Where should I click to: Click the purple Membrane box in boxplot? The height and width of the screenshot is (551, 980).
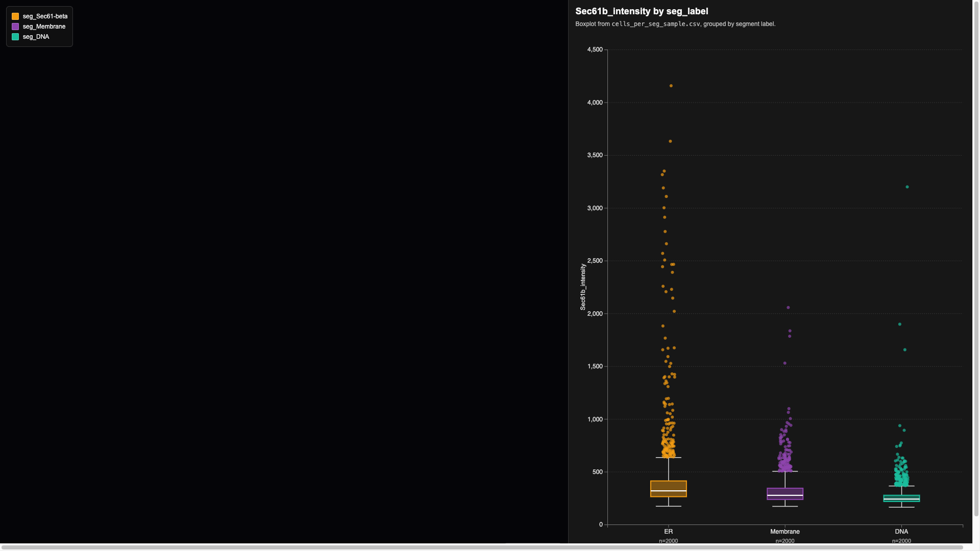(785, 494)
